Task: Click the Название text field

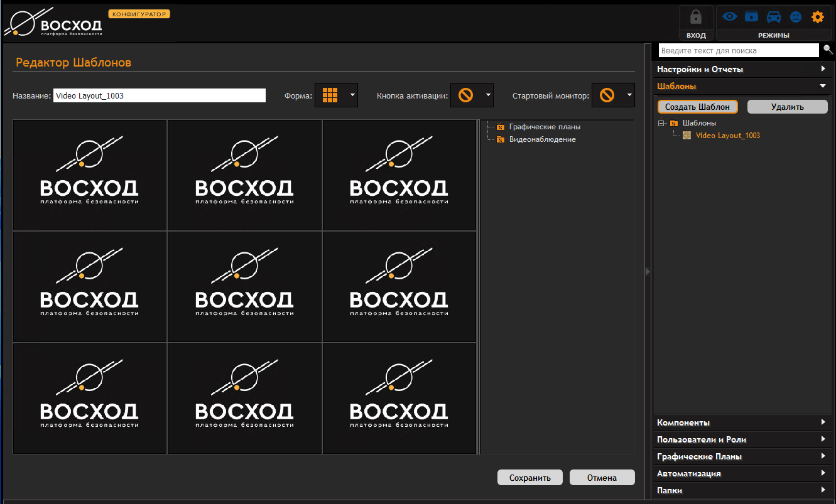Action: point(160,95)
